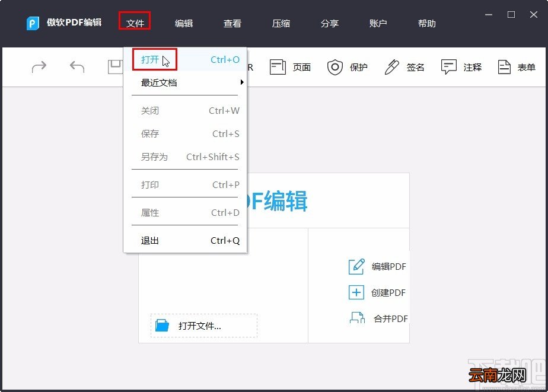548x392 pixels.
Task: Click the 页面 toolbar label
Action: point(302,67)
